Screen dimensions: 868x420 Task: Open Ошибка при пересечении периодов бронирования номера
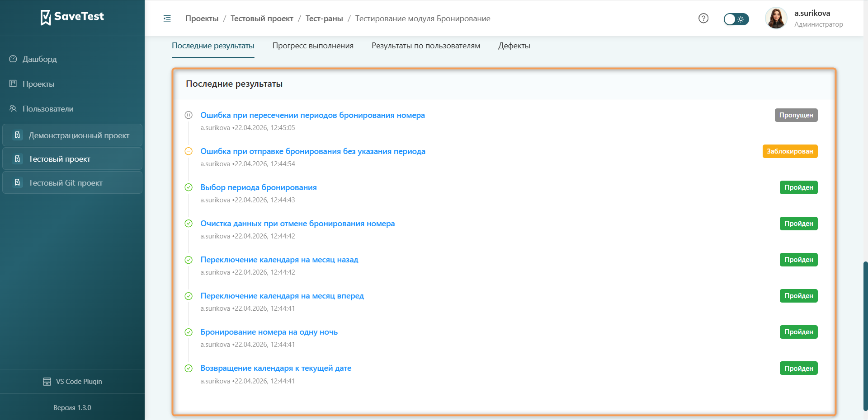coord(312,115)
